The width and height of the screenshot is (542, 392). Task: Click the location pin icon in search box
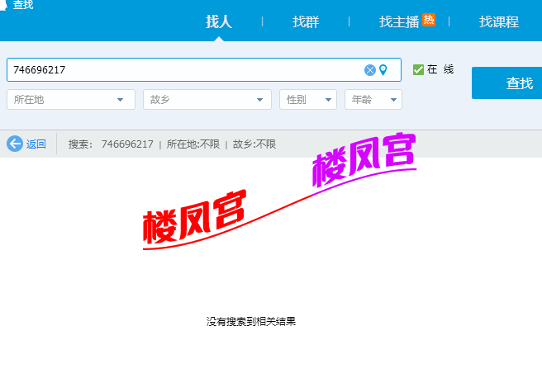click(x=383, y=70)
